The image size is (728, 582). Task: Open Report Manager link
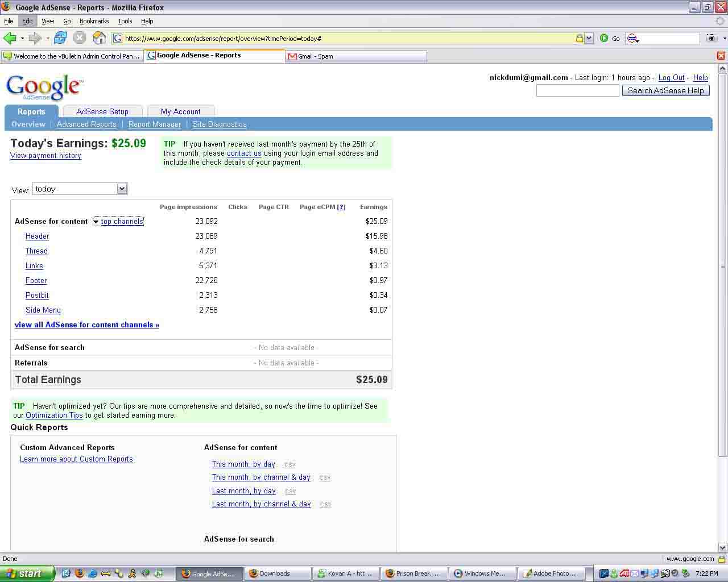coord(155,124)
